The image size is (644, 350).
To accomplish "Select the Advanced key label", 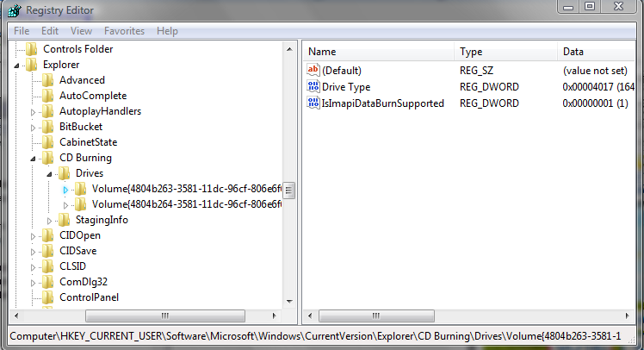I will click(x=82, y=80).
